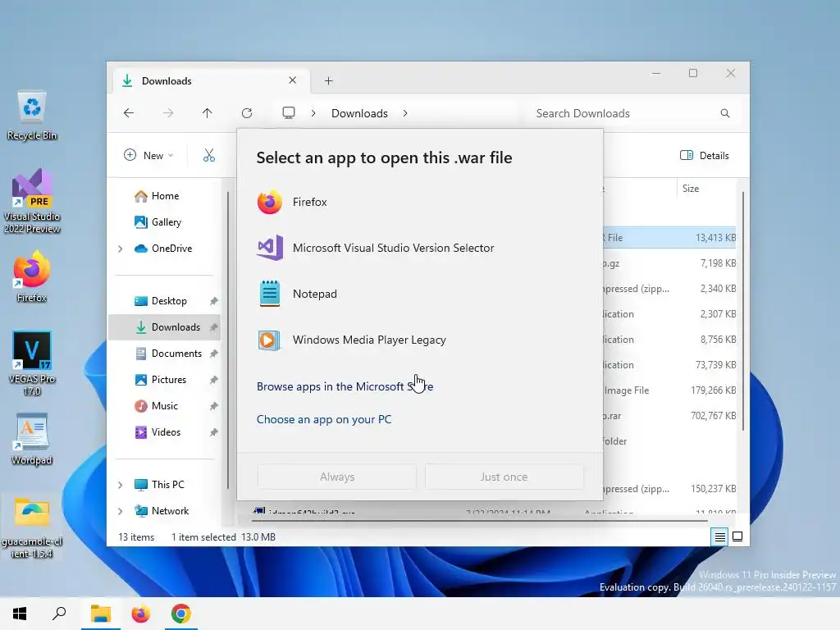840x630 pixels.
Task: Open Google Chrome from the taskbar
Action: point(181,614)
